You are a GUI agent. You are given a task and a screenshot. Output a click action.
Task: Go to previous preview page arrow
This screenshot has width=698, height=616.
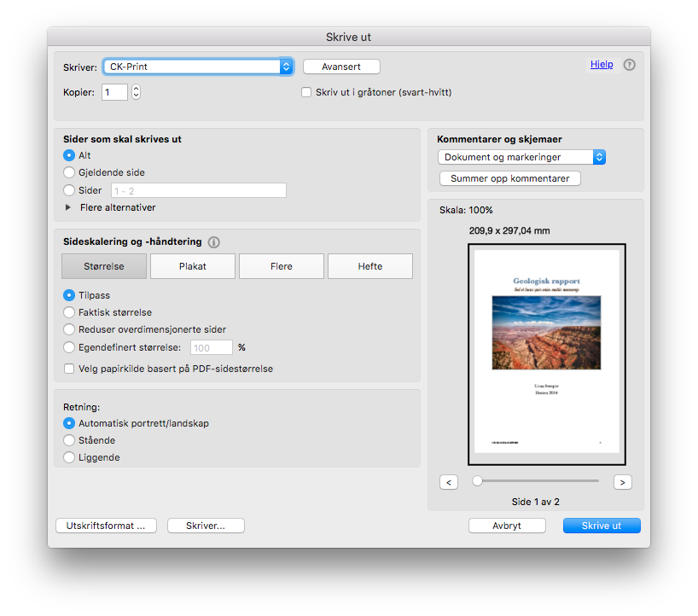(x=449, y=482)
